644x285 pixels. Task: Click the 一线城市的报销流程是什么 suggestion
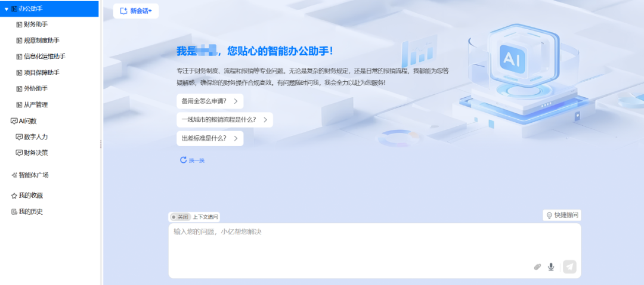coord(219,120)
